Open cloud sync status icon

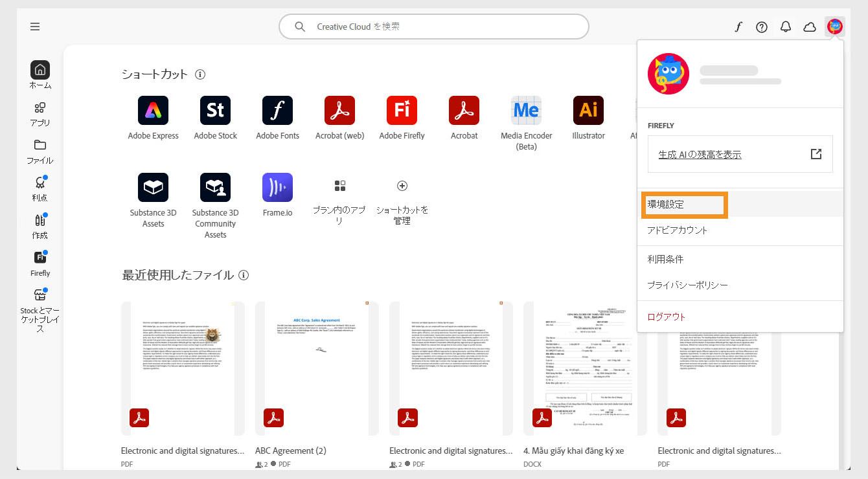pyautogui.click(x=810, y=27)
